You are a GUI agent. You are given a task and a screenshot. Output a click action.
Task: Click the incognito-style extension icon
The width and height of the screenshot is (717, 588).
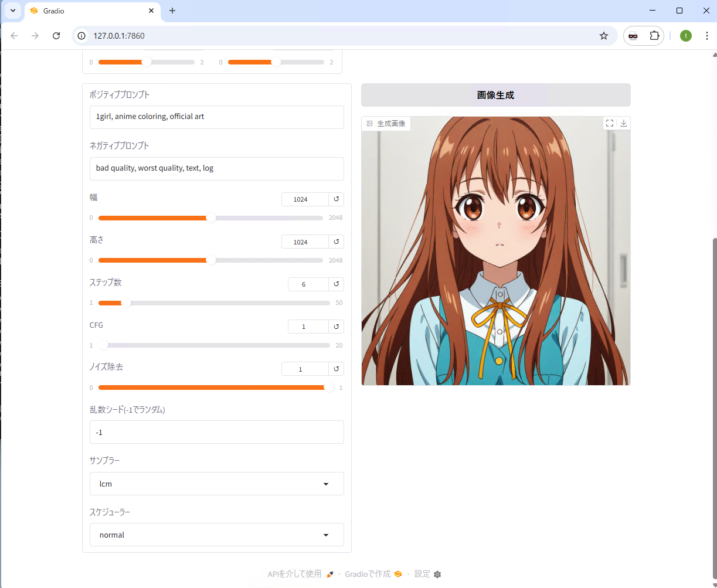coord(633,36)
